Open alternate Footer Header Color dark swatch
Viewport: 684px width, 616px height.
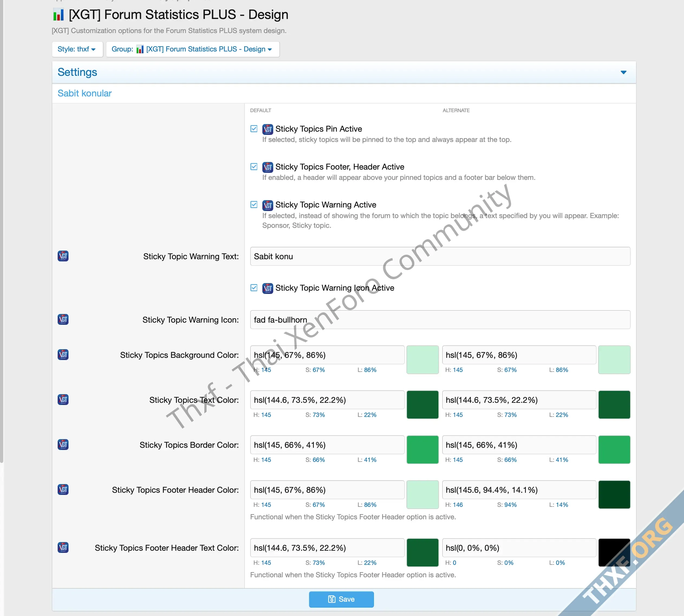click(614, 494)
